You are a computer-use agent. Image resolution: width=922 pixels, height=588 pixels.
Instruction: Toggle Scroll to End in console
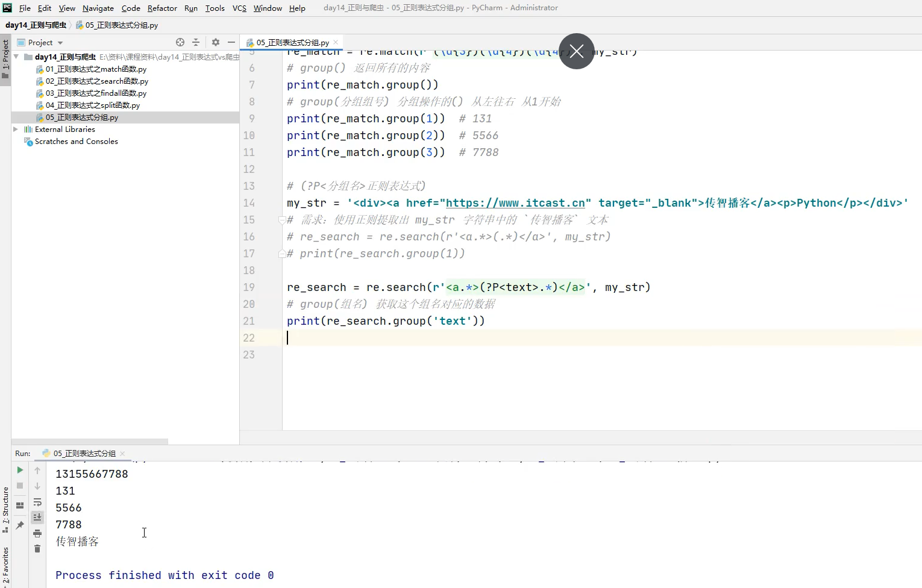pos(37,517)
